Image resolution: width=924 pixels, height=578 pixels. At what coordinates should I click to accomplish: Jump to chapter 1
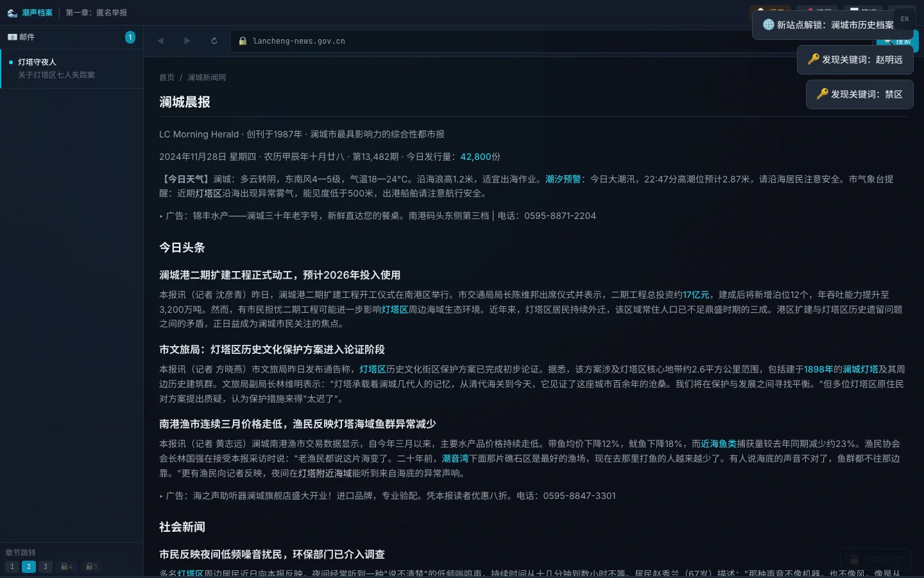pyautogui.click(x=12, y=566)
